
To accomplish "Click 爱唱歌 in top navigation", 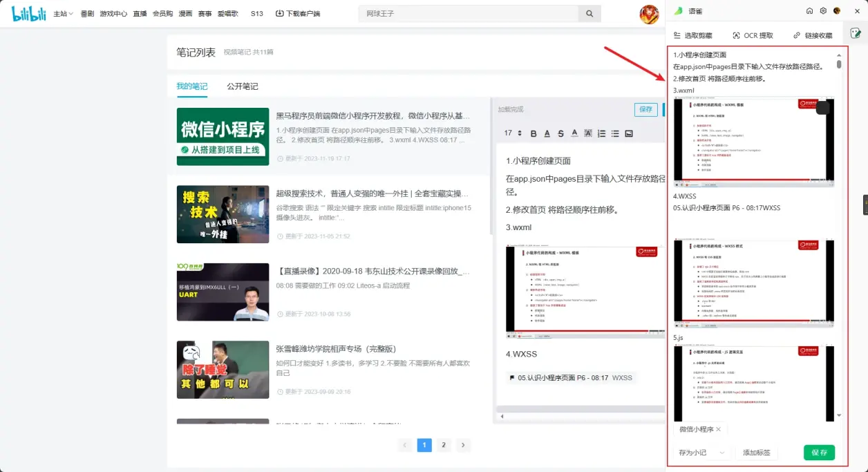I will coord(228,13).
